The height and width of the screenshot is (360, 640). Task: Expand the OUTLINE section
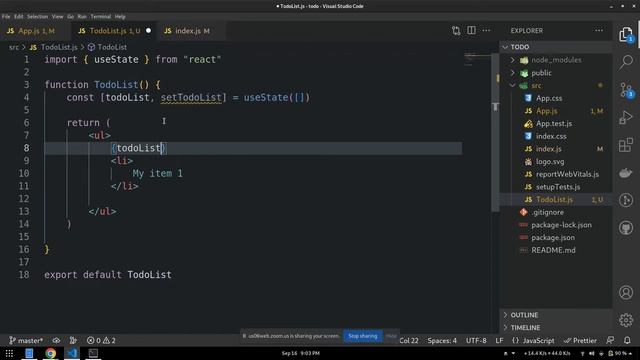556,315
